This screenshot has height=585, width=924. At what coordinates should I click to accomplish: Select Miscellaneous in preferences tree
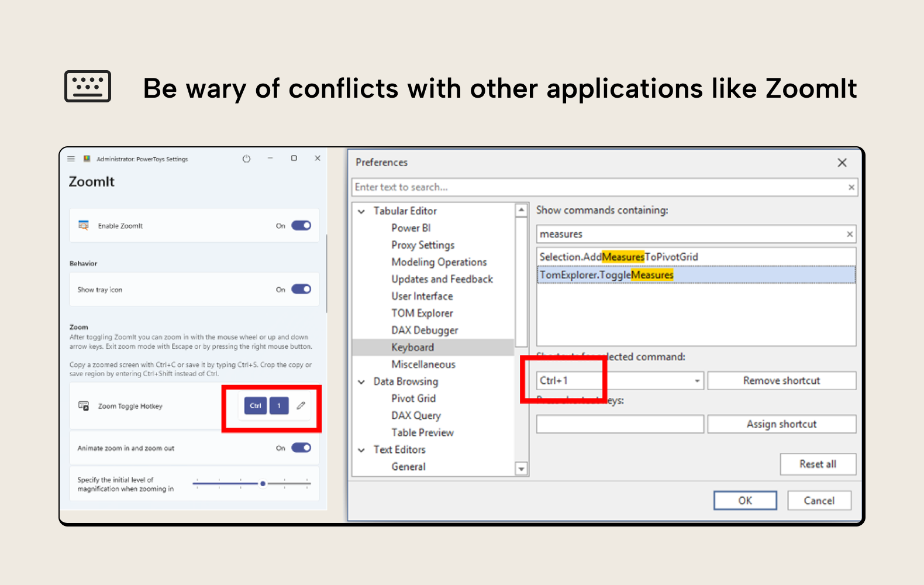pos(423,364)
